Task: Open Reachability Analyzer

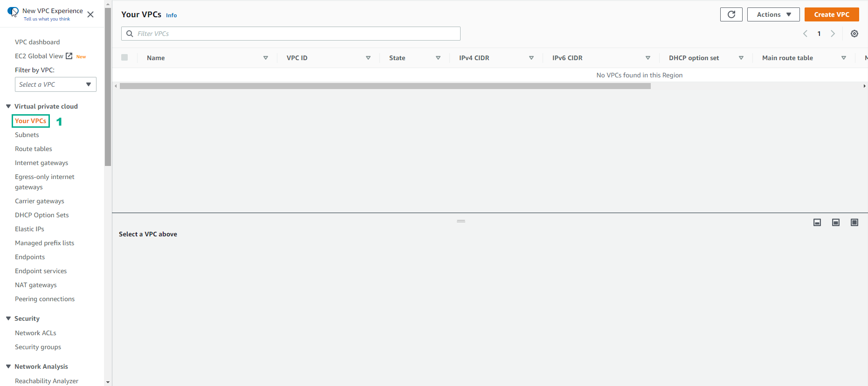Action: (47, 381)
